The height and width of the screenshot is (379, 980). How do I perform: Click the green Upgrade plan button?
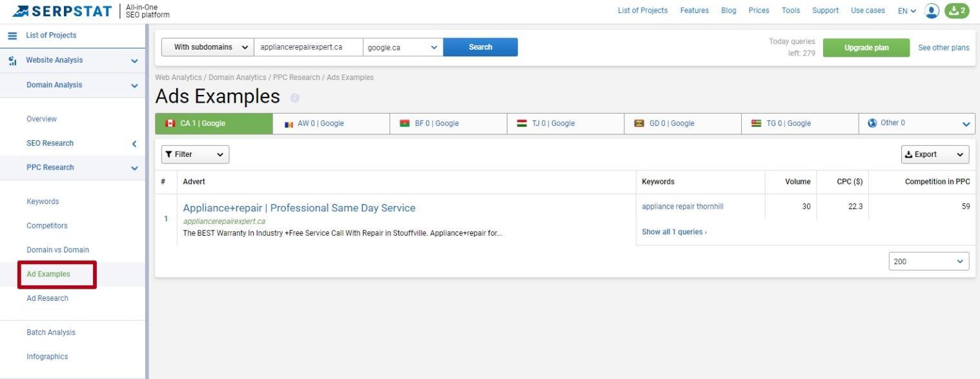pyautogui.click(x=866, y=48)
